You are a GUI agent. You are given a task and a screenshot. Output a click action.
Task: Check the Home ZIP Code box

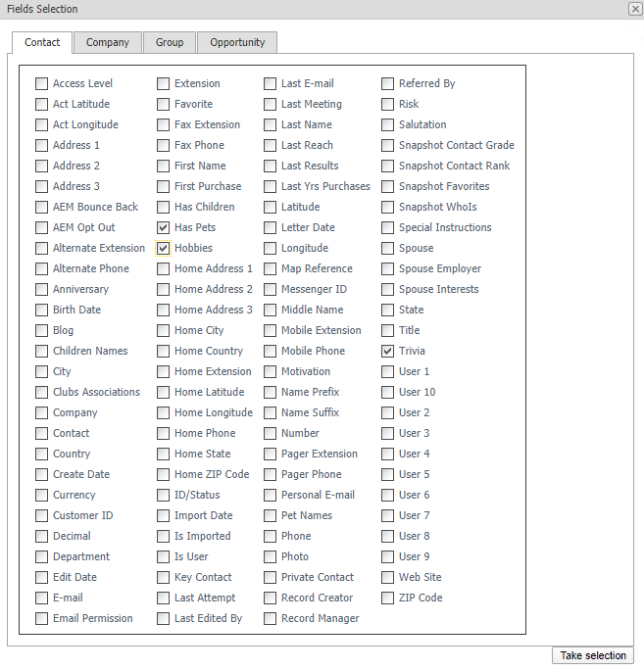(163, 474)
